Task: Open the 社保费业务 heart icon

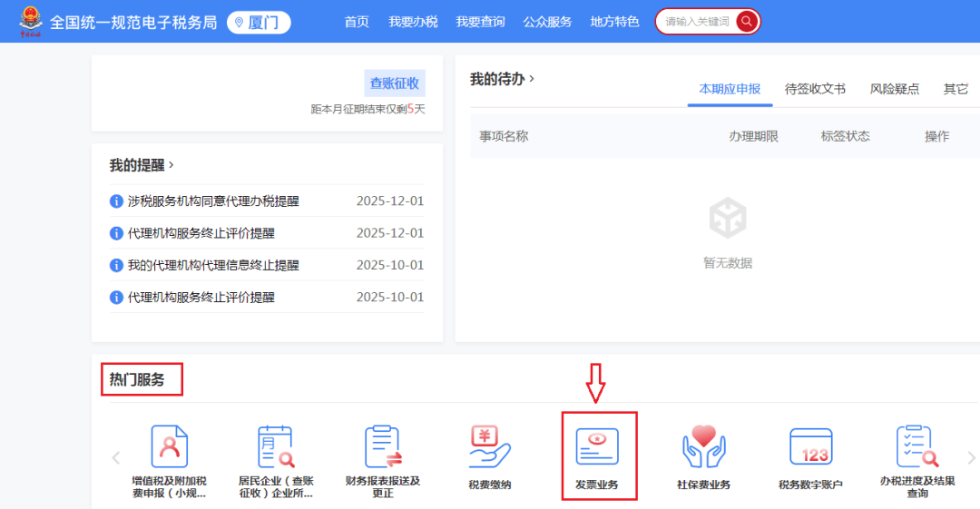Action: click(704, 447)
